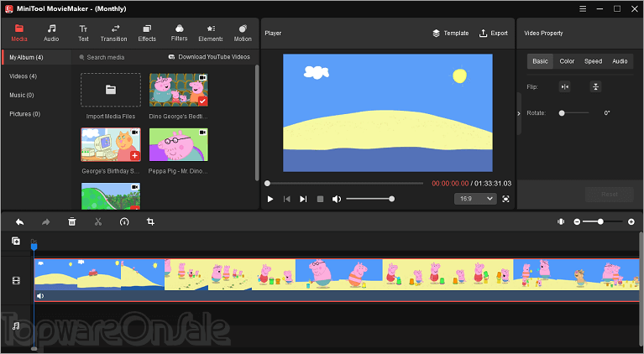Add George's Birthday clip with plus icon
The width and height of the screenshot is (644, 354).
[x=134, y=155]
